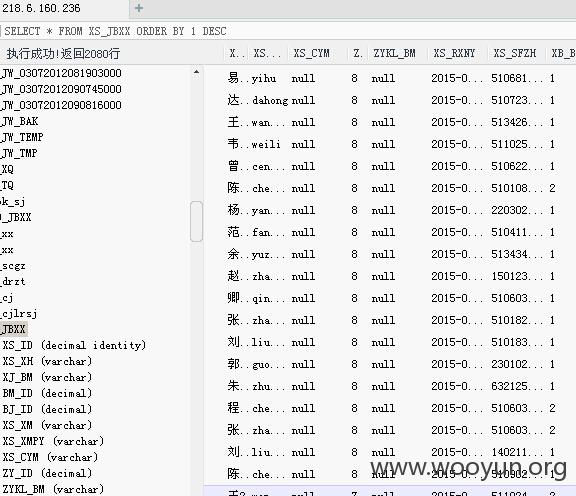This screenshot has width=576, height=496.
Task: Click ID cell starting with 510411
Action: point(516,233)
